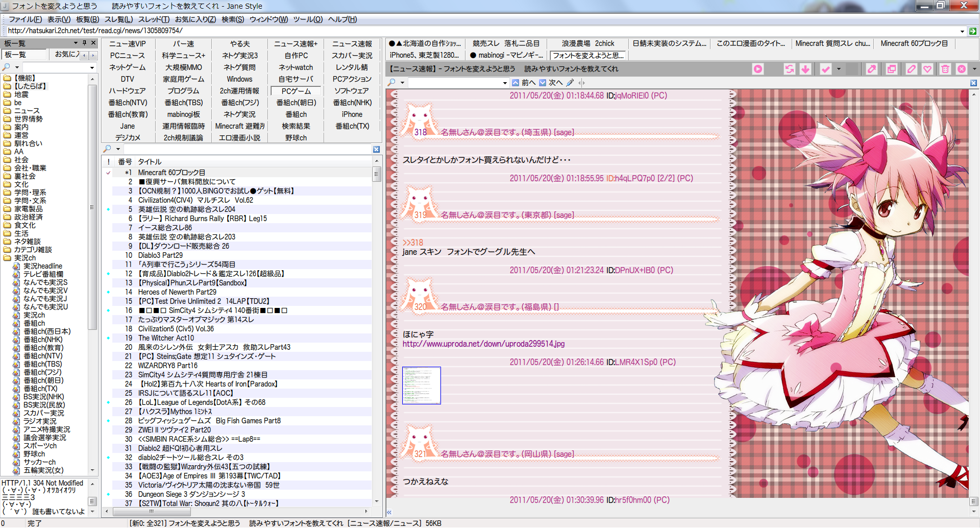Click the magnifier icon in board list panel
Viewport: 980px width, 528px height.
pyautogui.click(x=7, y=67)
